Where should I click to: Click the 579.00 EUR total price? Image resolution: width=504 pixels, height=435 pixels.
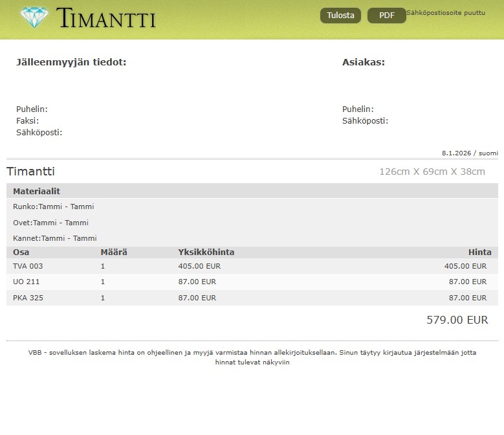(457, 320)
